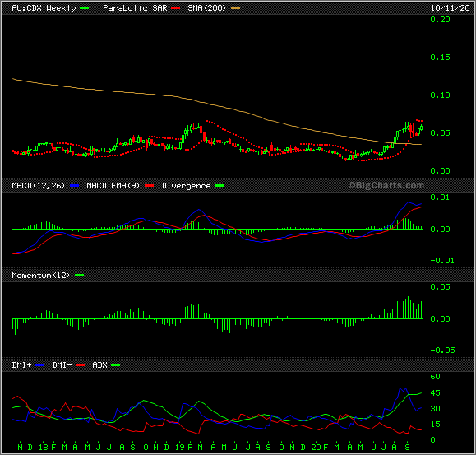Click the green ADX legend swatch
Screen dimensions: 476x455
point(116,364)
